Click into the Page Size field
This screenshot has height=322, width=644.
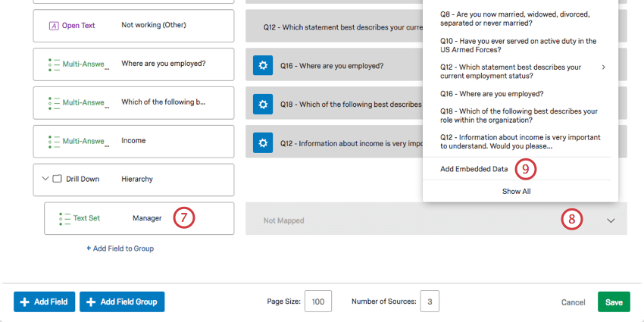317,302
